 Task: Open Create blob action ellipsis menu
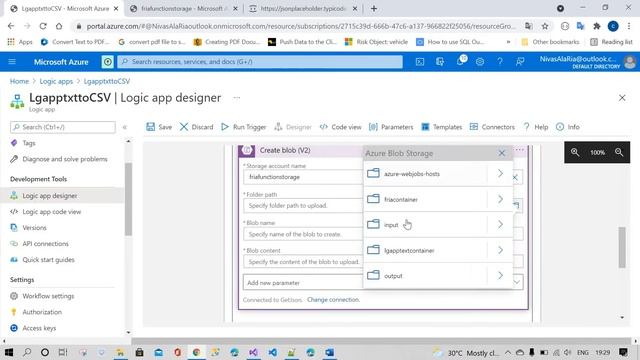click(520, 150)
